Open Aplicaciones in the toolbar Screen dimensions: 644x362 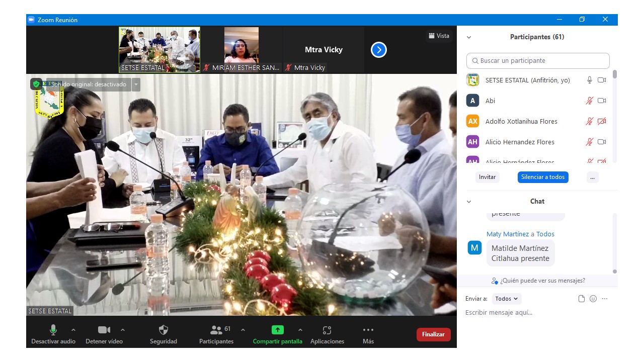[327, 334]
